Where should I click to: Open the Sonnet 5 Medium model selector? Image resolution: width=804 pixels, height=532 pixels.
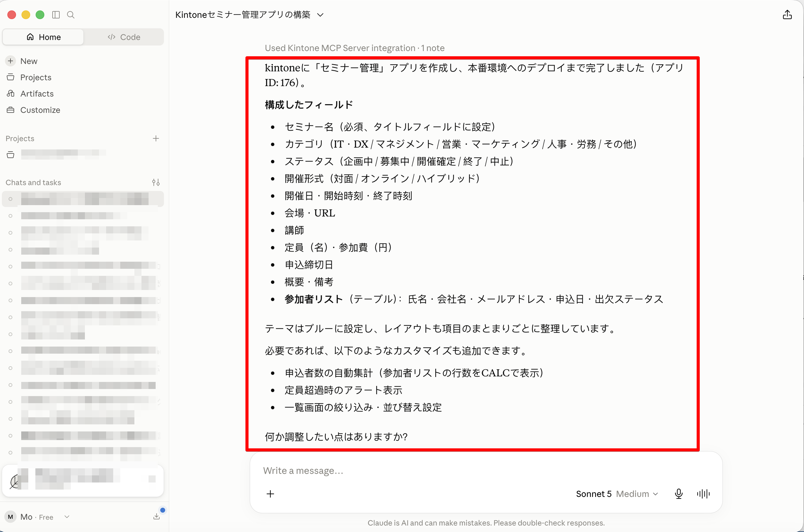(x=617, y=494)
